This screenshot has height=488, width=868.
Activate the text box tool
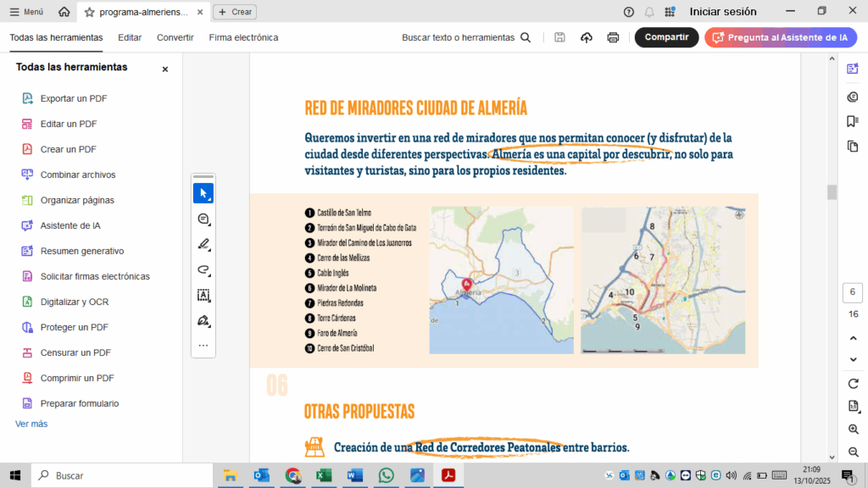(203, 296)
